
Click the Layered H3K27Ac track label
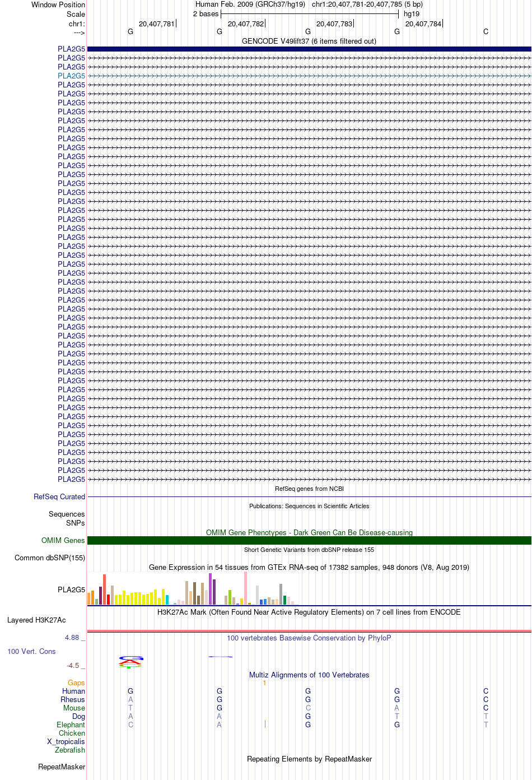click(36, 620)
